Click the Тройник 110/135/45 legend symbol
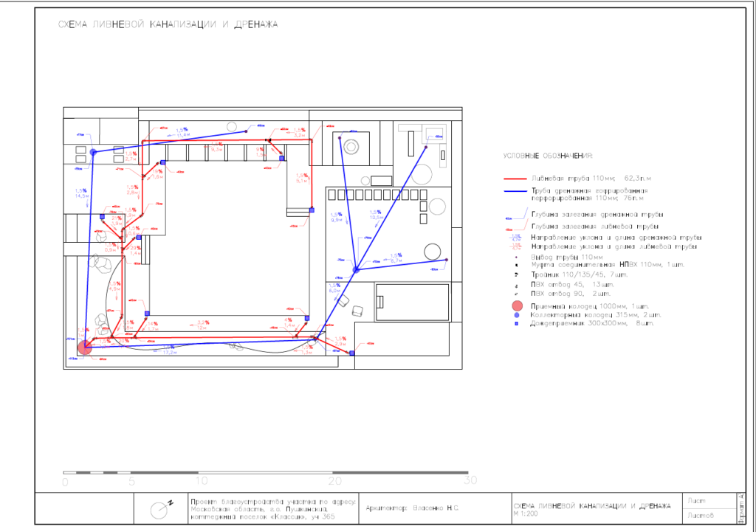 517,274
